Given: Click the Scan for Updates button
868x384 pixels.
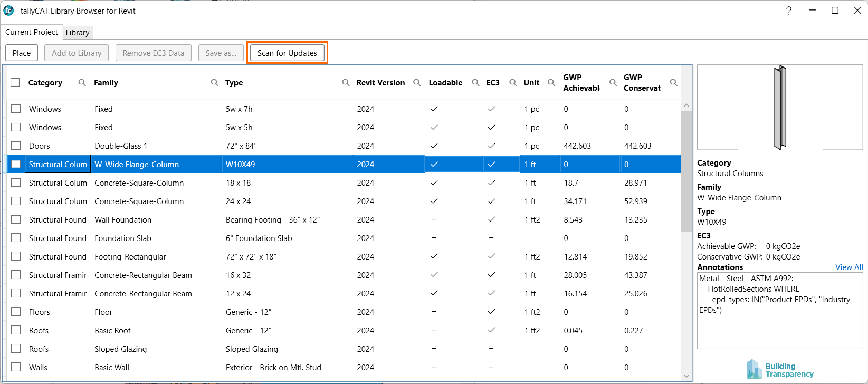Looking at the screenshot, I should pyautogui.click(x=287, y=53).
